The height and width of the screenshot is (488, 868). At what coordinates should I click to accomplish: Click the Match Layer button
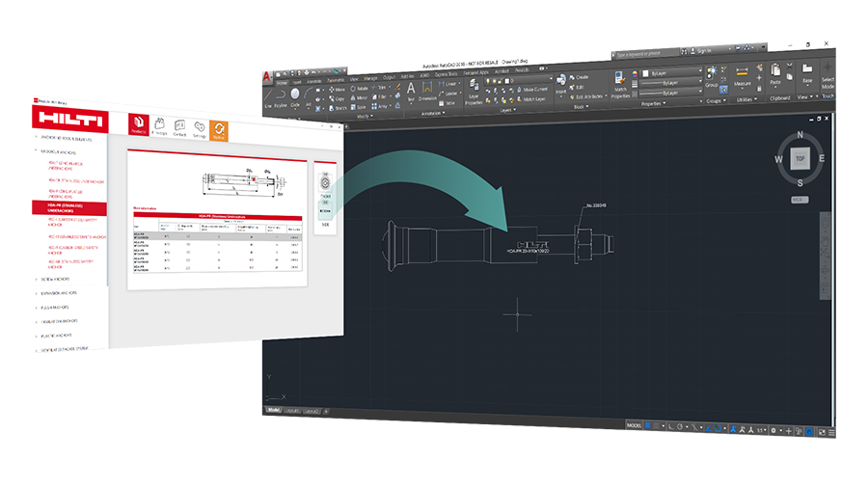point(530,99)
